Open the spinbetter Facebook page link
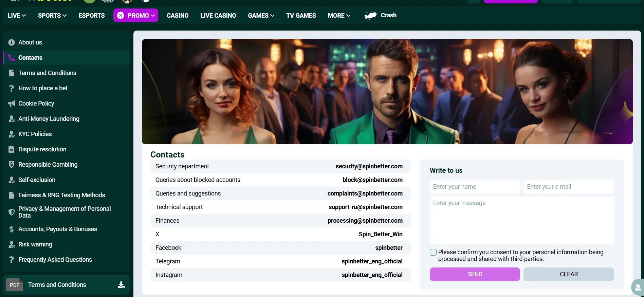Screen dimensions: 644x297 click(389, 248)
